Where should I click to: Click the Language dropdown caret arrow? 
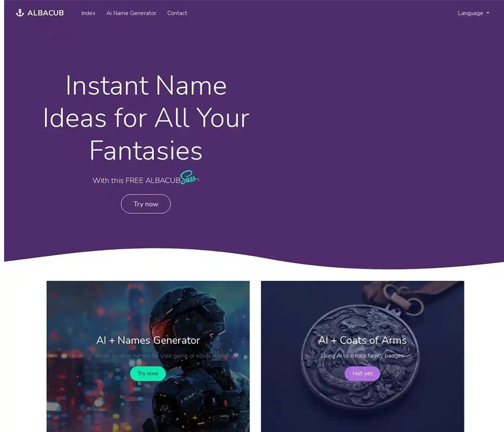[x=488, y=13]
